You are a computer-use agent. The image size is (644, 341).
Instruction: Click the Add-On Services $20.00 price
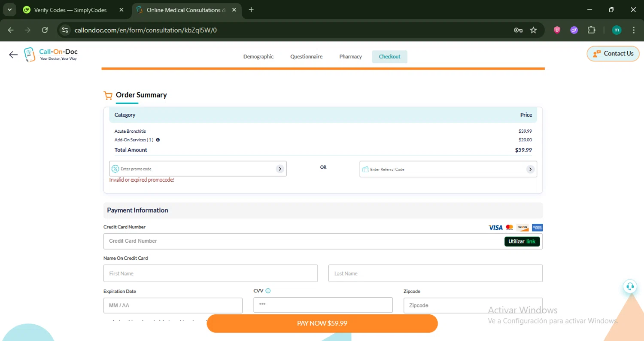525,140
